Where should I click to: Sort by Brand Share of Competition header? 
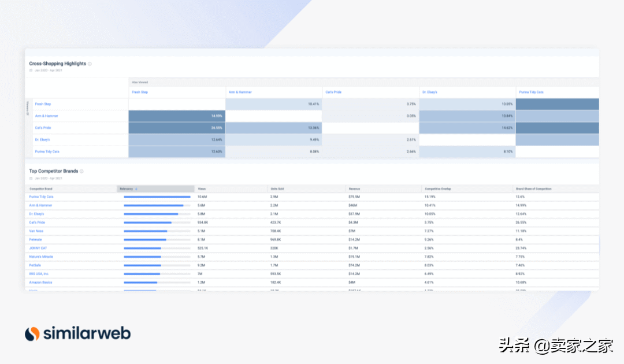click(x=534, y=189)
